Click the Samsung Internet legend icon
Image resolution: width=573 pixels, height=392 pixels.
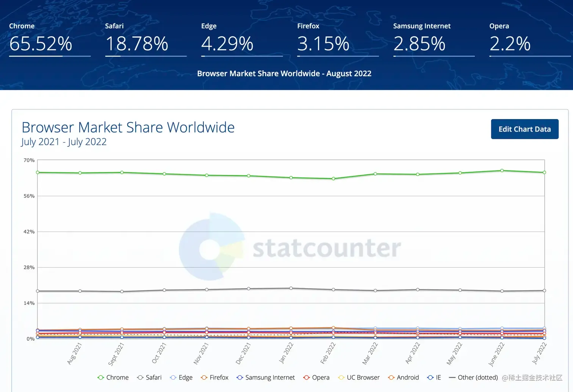pos(240,378)
